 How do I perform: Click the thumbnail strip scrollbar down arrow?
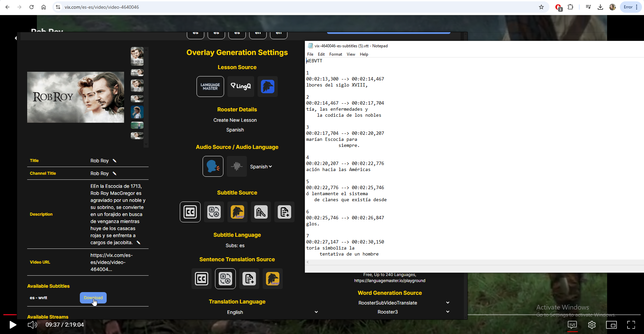click(x=146, y=145)
